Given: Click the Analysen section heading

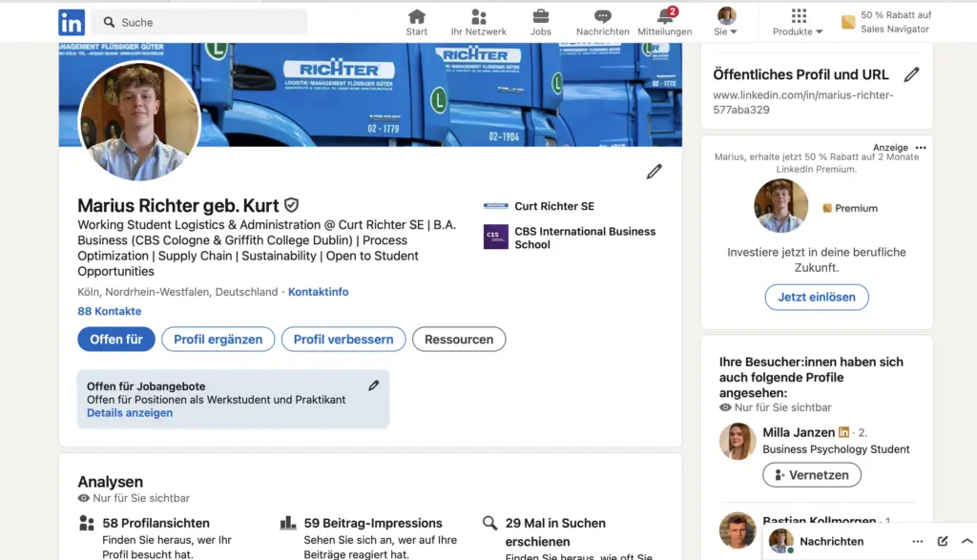Looking at the screenshot, I should click(111, 482).
